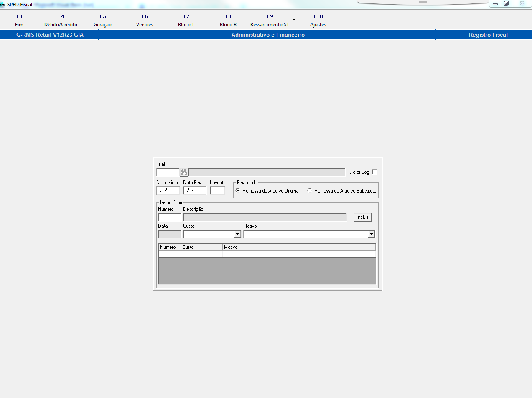Viewport: 532px width, 398px height.
Task: Enable the Gerar Log checkbox
Action: click(374, 172)
